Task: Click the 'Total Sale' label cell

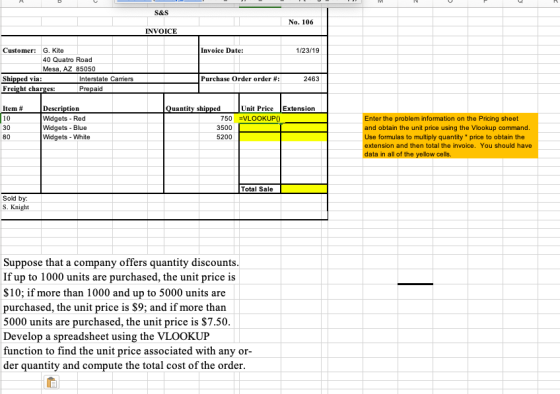Action: [257, 189]
